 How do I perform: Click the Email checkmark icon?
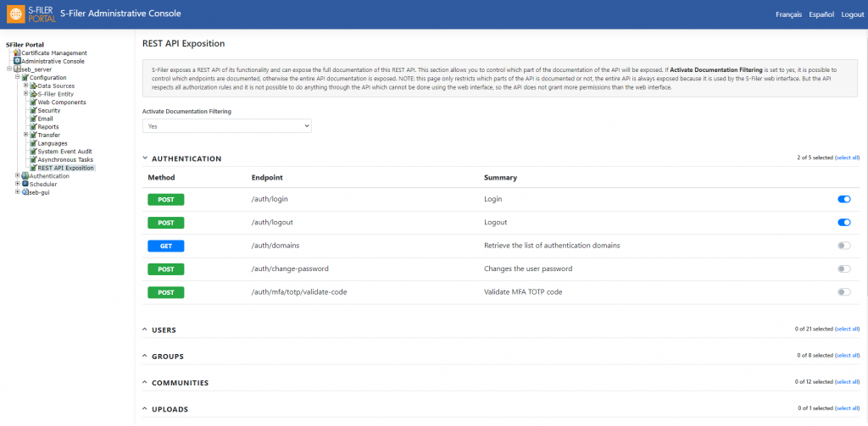coord(33,119)
